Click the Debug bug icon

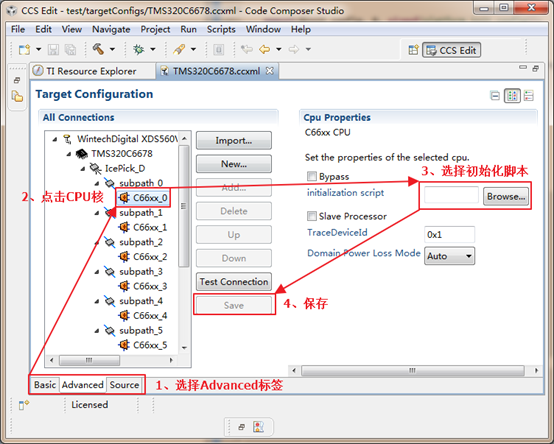[138, 49]
